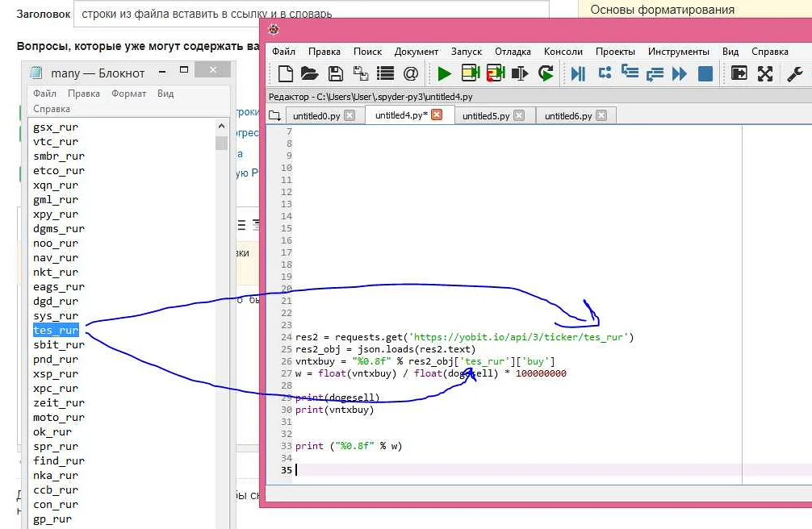Close the untitled4.py tab
Viewport: 812px width, 529px height.
coord(437,115)
